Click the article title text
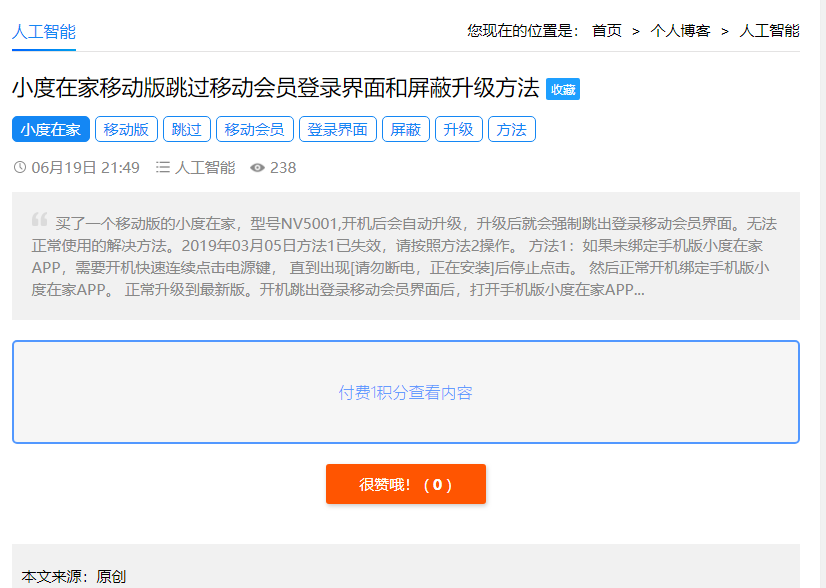 276,88
